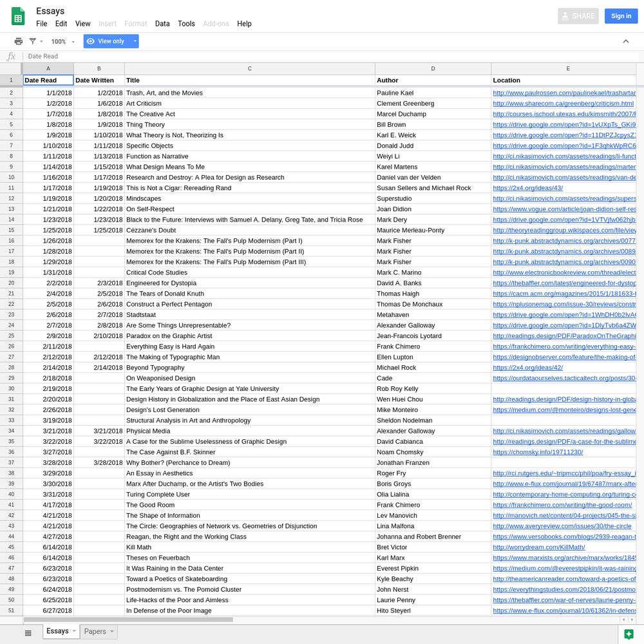This screenshot has height=644, width=644.
Task: Select the cell 'The Tears of Donald Knuth'
Action: (250, 294)
